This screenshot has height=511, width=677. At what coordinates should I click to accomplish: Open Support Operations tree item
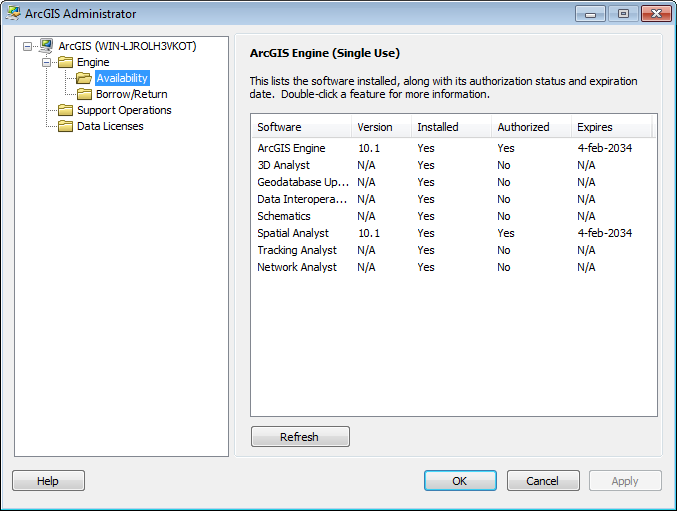coord(124,110)
